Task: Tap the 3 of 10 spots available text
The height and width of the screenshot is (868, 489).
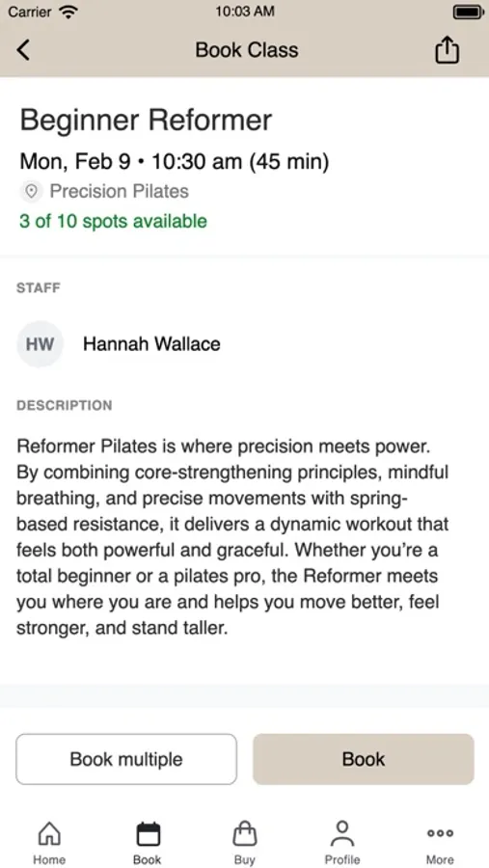Action: [114, 222]
